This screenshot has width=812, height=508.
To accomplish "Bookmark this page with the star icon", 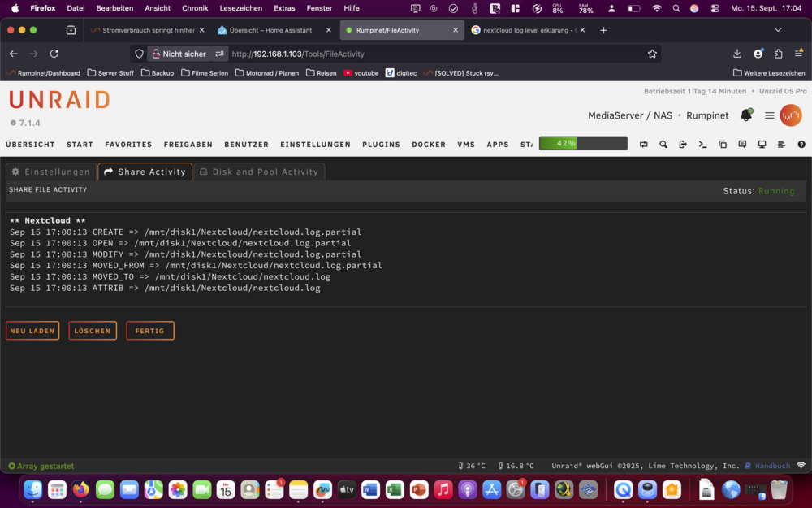I will (652, 54).
